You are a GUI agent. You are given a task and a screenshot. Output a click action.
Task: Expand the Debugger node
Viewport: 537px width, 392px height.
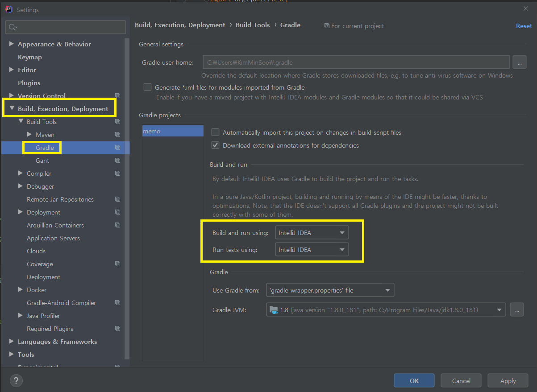pos(21,186)
